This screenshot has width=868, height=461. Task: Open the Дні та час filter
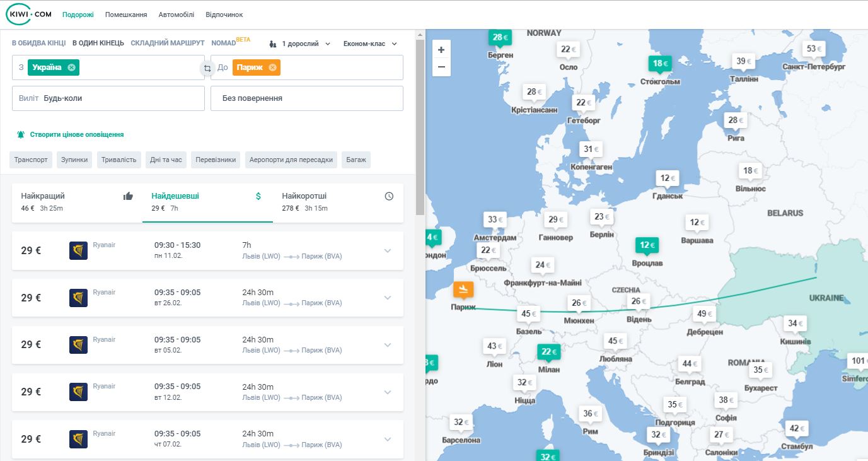point(166,160)
